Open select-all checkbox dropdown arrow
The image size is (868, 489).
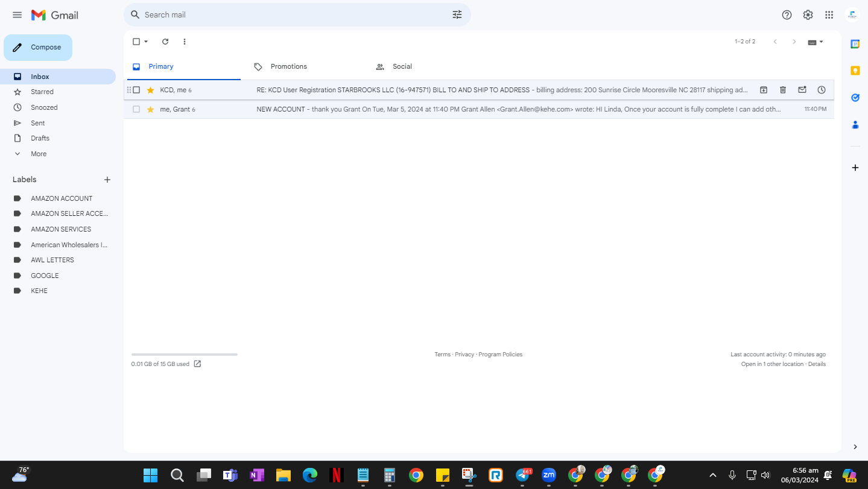146,42
